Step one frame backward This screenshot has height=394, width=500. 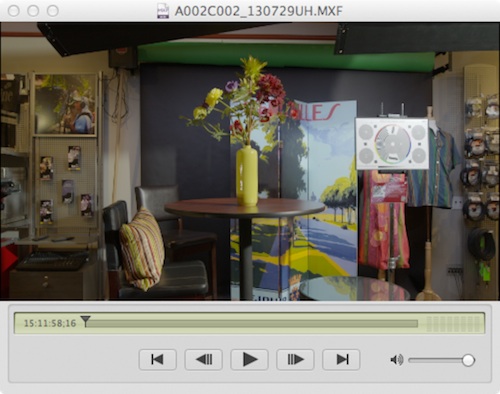(203, 359)
